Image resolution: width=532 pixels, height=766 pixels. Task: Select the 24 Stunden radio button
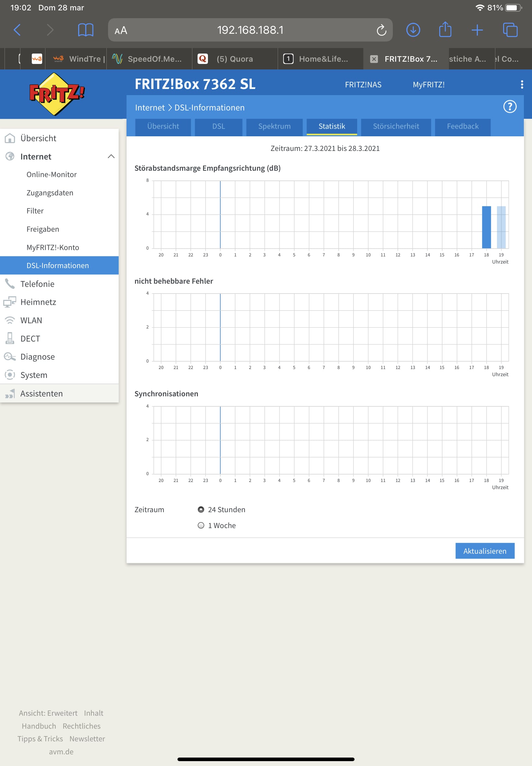pos(201,509)
